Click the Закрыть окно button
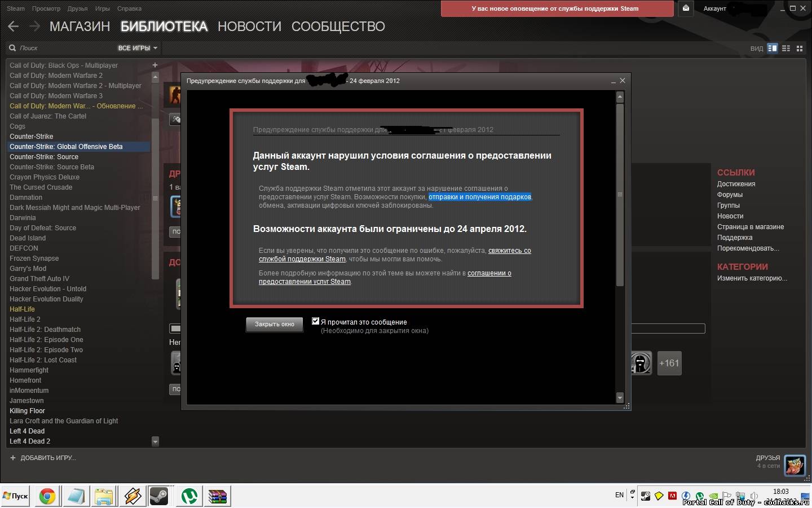The height and width of the screenshot is (508, 812). 275,324
